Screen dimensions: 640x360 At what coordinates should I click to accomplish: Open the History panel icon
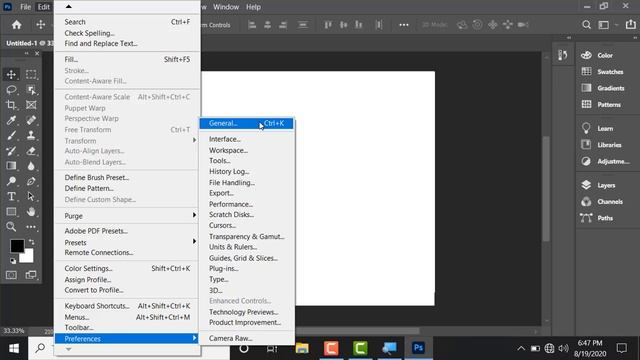pyautogui.click(x=562, y=55)
